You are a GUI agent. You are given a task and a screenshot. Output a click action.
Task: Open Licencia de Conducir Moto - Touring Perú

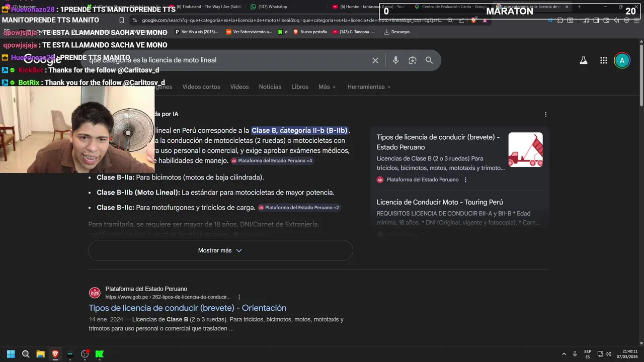click(440, 202)
